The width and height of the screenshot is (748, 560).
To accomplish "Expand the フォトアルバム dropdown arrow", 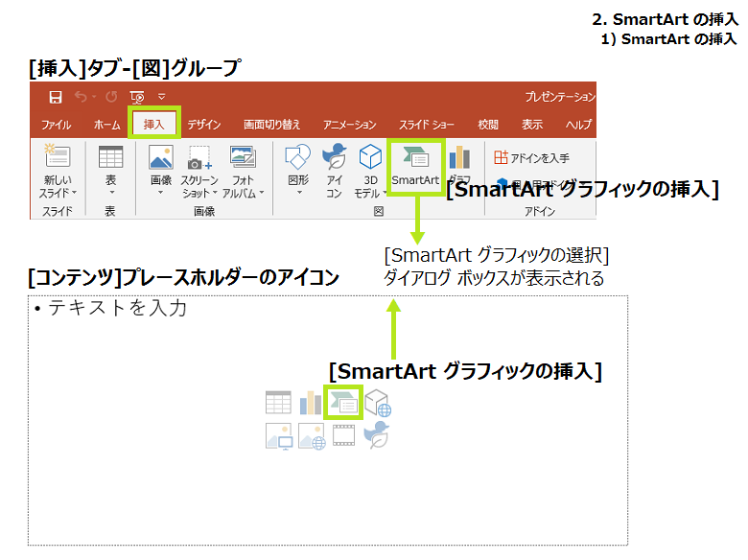I will (x=262, y=193).
